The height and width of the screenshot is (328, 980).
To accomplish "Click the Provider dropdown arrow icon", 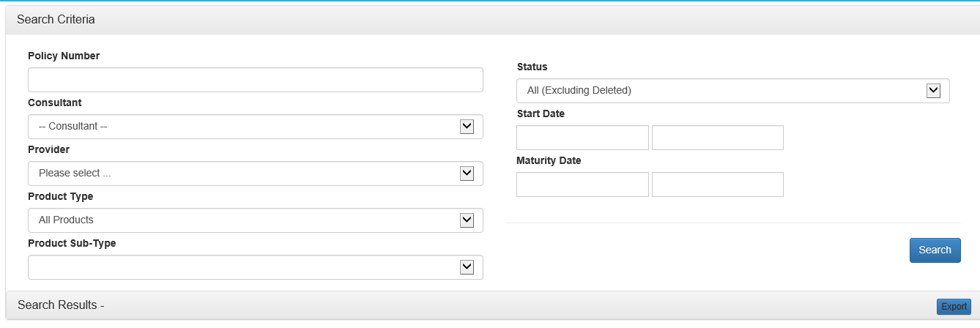I will (467, 174).
